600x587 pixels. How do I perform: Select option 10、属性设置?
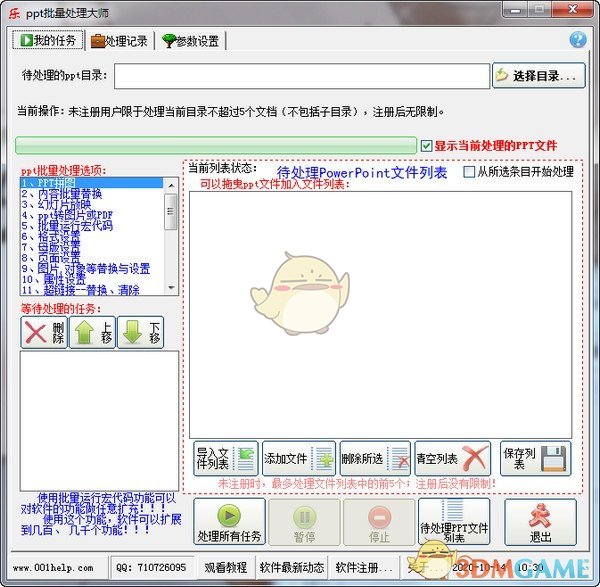(x=91, y=279)
